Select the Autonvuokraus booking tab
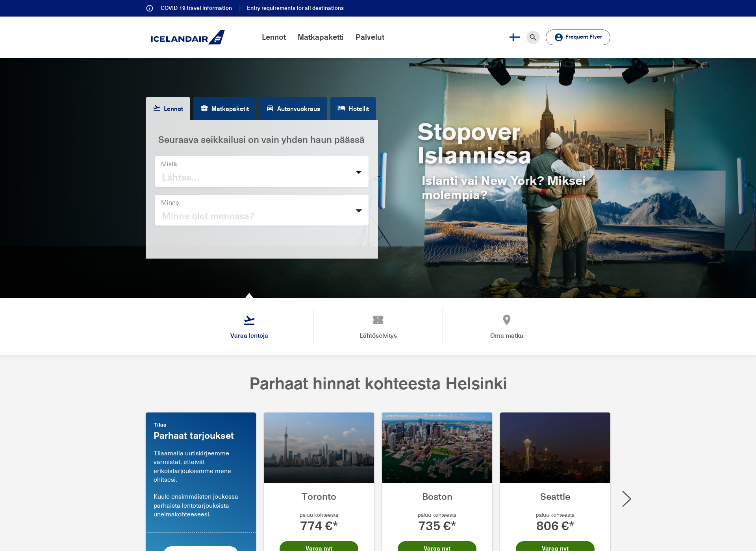Screen dimensions: 756x551 tap(293, 109)
